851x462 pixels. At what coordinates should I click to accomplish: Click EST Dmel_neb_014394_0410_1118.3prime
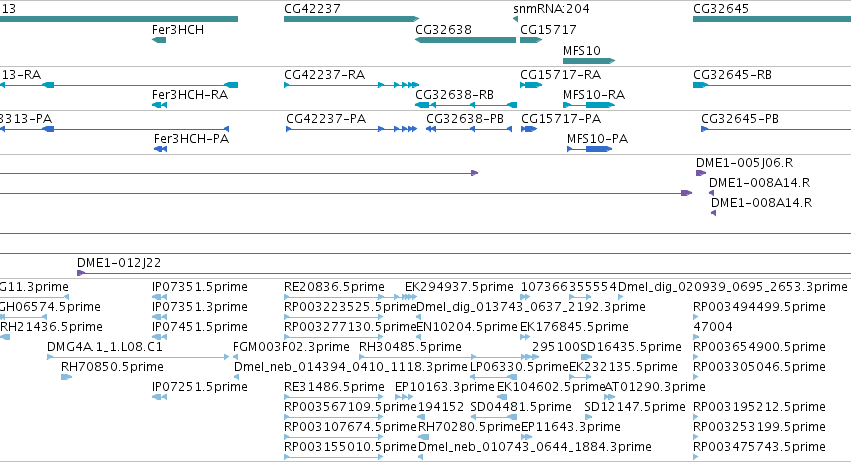[350, 367]
